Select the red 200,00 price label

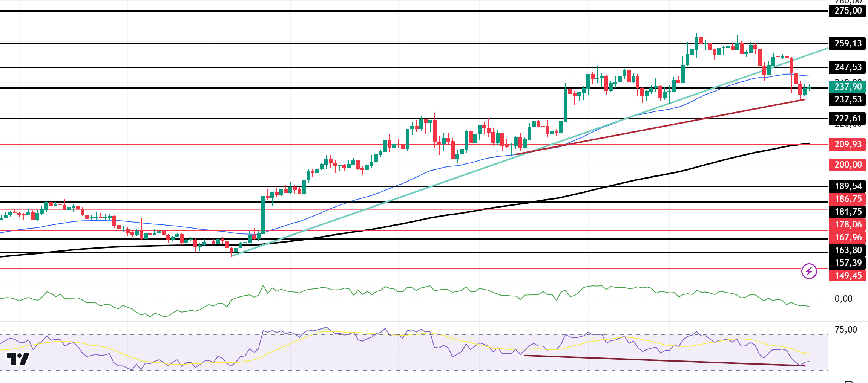(847, 165)
